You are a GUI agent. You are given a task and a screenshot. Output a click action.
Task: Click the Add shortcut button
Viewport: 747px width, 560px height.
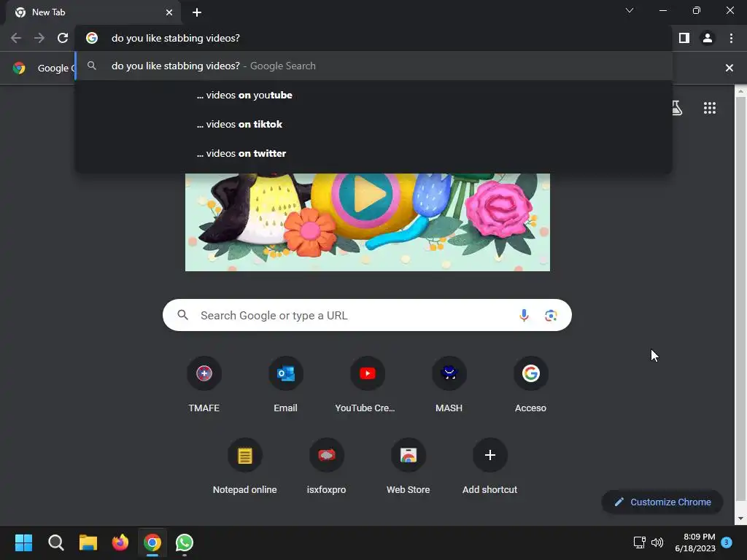pos(489,467)
